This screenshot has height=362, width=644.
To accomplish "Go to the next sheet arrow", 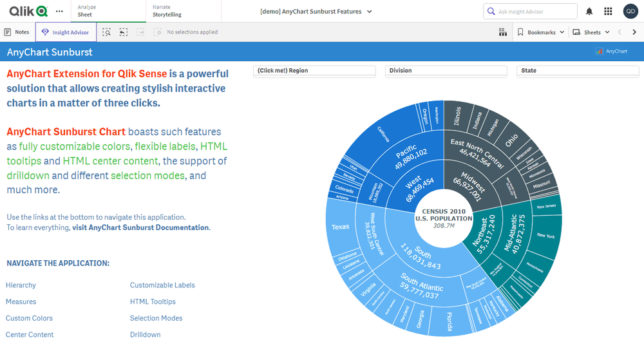I will point(634,32).
